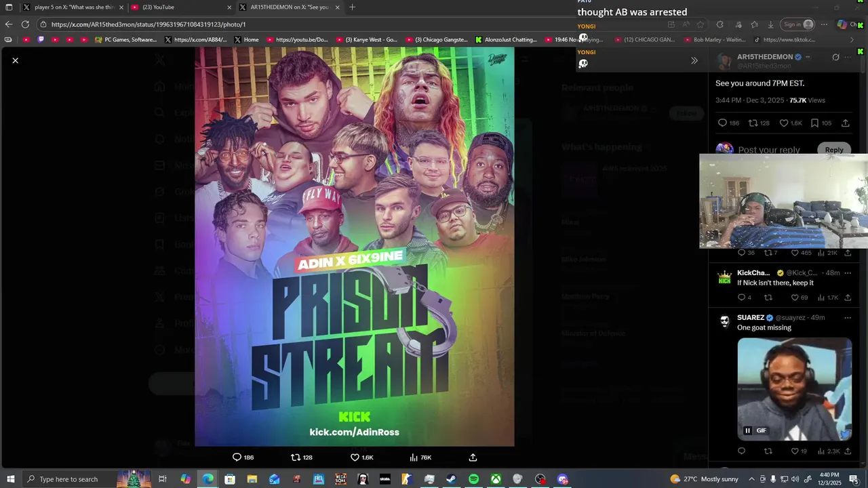This screenshot has height=488, width=868.
Task: Open the 'PC Games, Software...' bookmark
Action: pos(126,40)
